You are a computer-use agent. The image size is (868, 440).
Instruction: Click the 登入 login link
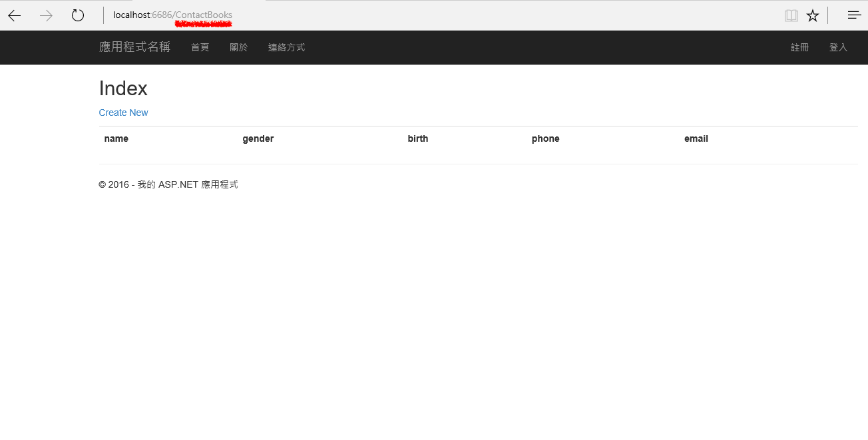[x=838, y=47]
